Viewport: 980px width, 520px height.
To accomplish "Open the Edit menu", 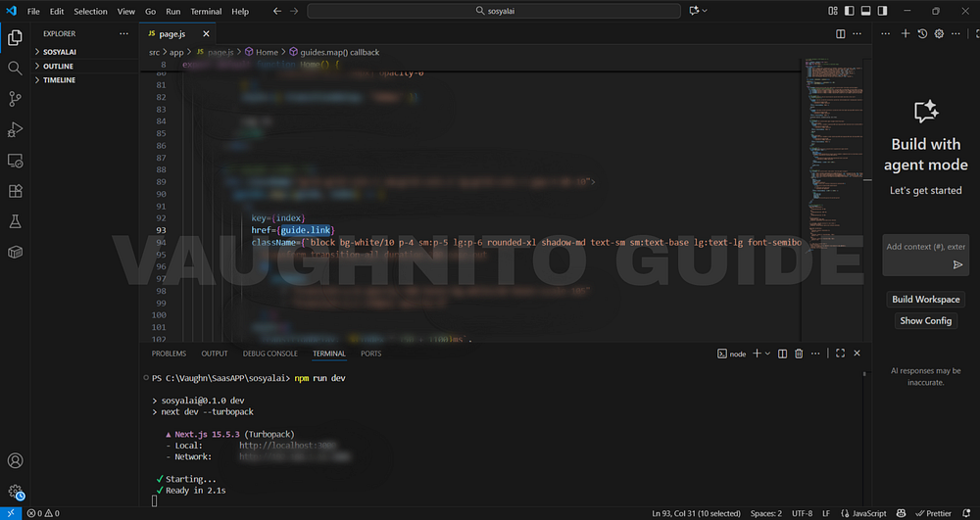I will (57, 11).
